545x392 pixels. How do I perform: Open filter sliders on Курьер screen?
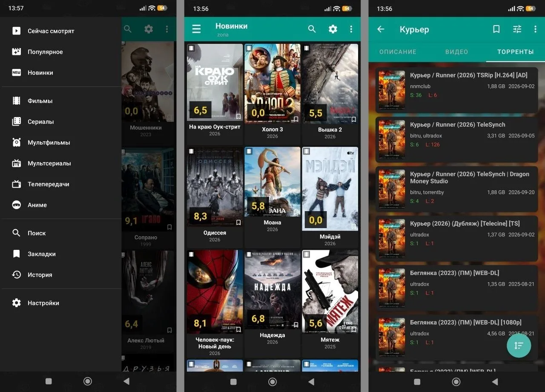(x=517, y=29)
